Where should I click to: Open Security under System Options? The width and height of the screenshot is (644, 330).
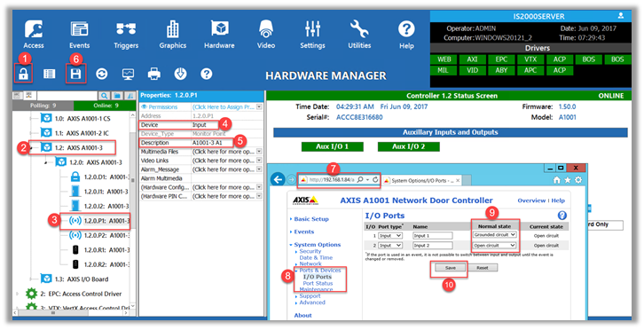point(310,251)
